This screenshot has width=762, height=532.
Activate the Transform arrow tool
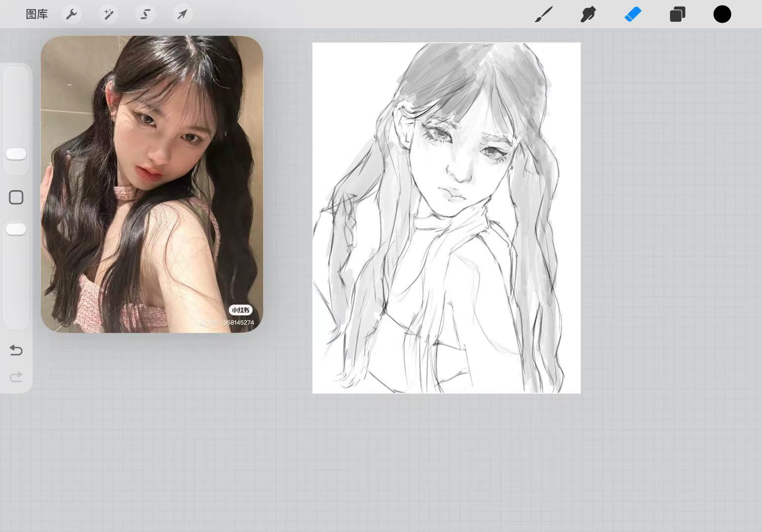click(182, 14)
